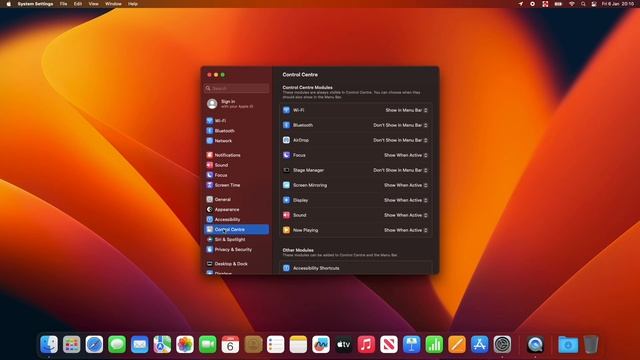Click the Wi-Fi status icon in menu bar
The width and height of the screenshot is (640, 360).
click(x=572, y=4)
